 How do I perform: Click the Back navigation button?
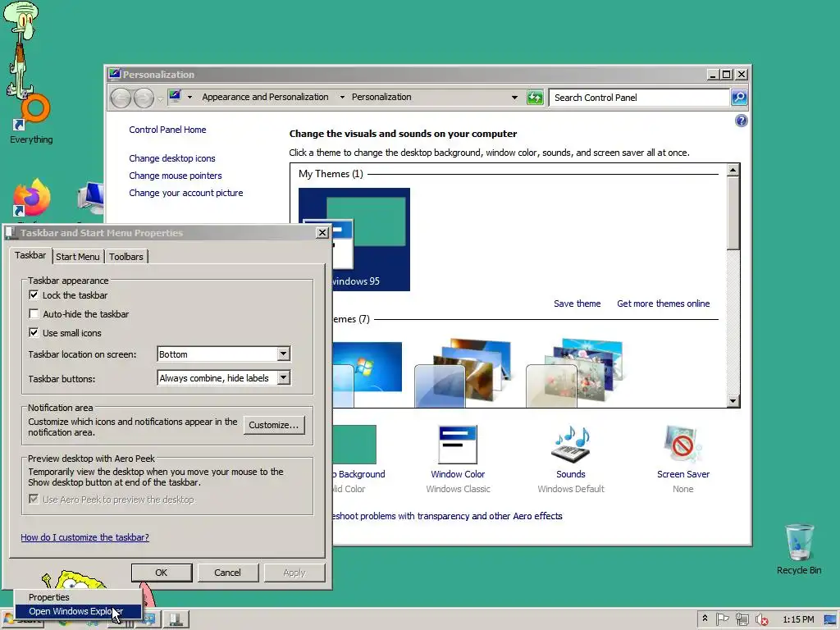(121, 98)
